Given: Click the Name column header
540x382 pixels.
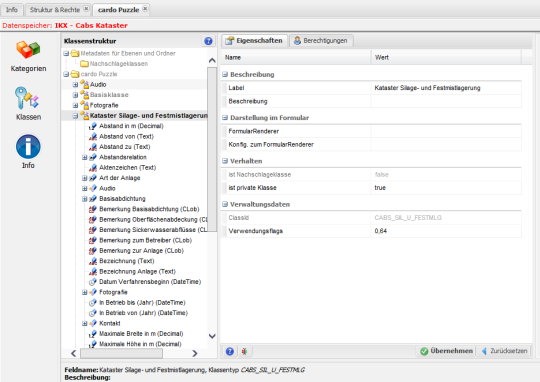Looking at the screenshot, I should pos(296,58).
